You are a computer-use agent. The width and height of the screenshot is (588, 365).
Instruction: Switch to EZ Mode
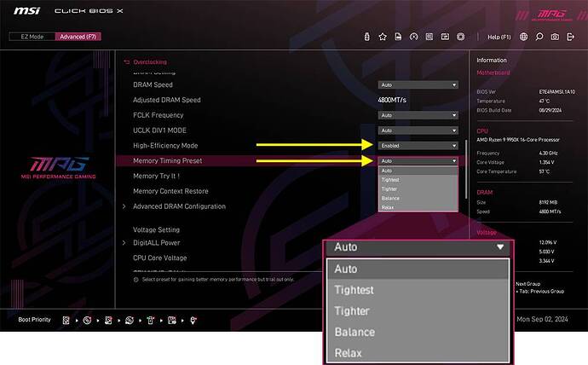point(32,37)
